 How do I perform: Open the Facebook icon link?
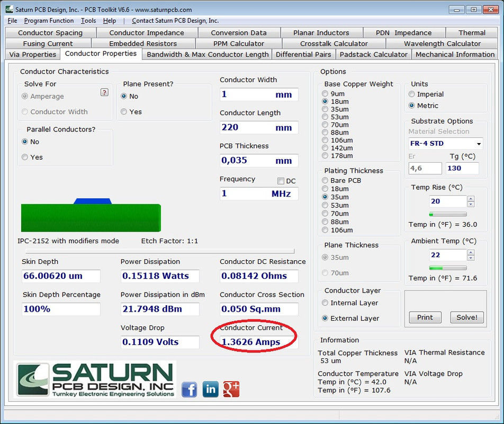(x=190, y=389)
